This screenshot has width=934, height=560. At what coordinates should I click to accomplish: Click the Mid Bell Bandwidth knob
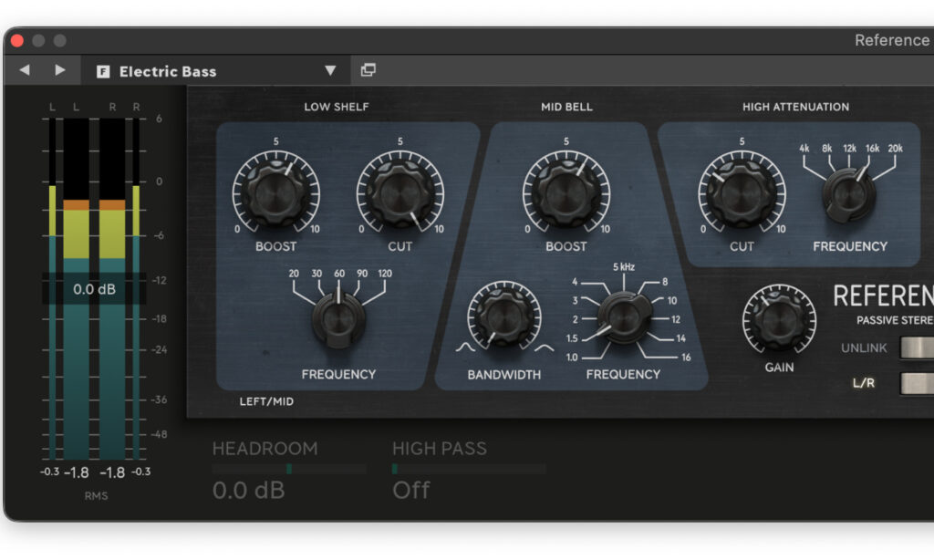[503, 316]
